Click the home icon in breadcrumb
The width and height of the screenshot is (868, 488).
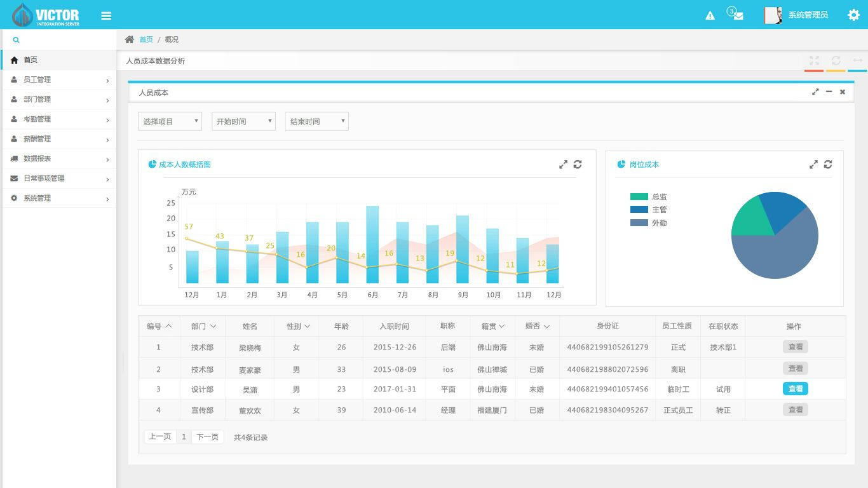tap(130, 39)
